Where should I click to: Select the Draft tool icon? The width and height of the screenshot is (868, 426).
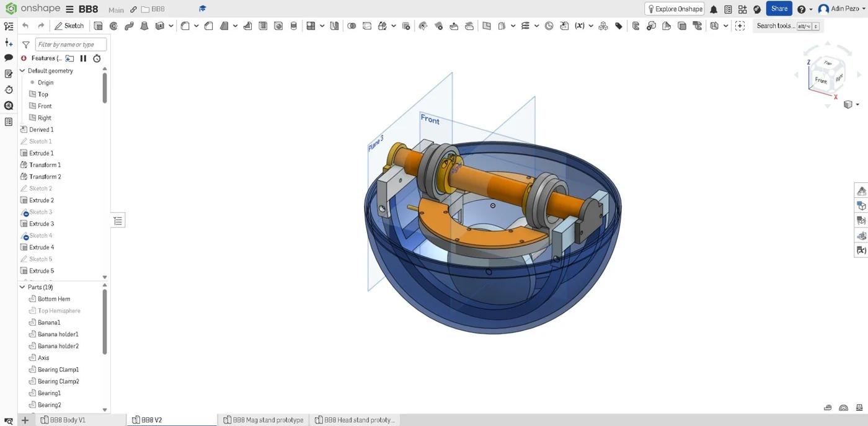click(x=224, y=26)
